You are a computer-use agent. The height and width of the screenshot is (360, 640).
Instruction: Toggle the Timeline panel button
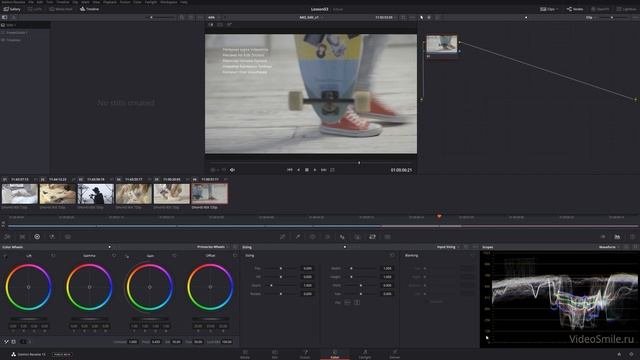coord(89,9)
